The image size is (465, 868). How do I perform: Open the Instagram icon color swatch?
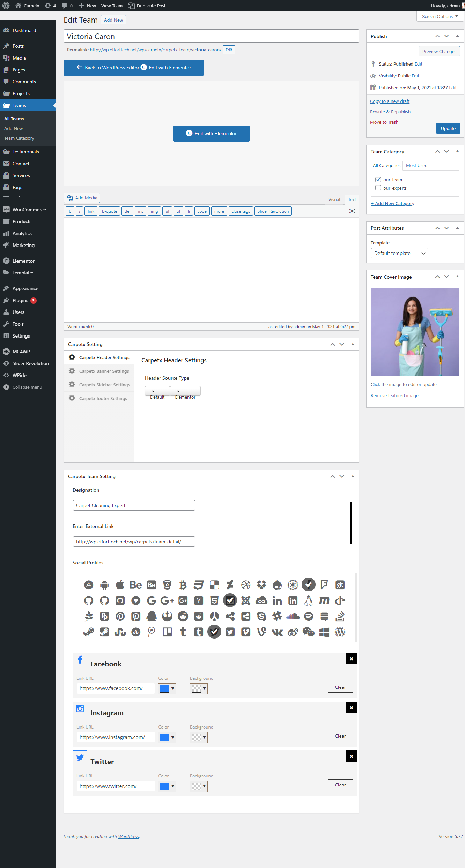click(x=167, y=737)
